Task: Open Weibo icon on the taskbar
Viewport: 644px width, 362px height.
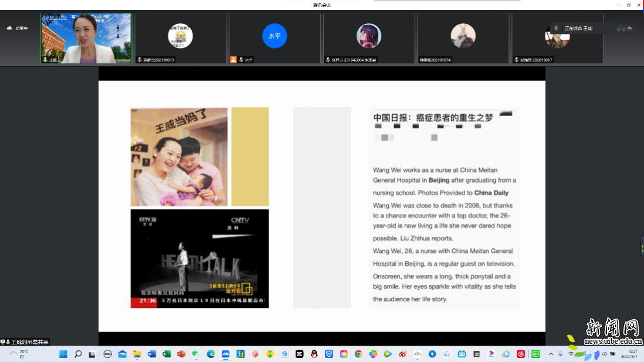Action: (402, 354)
